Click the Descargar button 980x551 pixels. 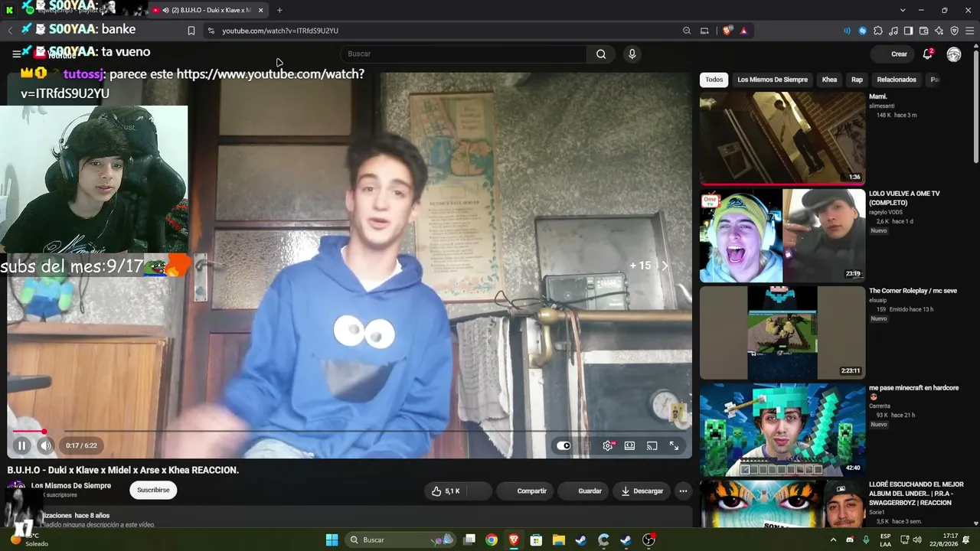642,491
